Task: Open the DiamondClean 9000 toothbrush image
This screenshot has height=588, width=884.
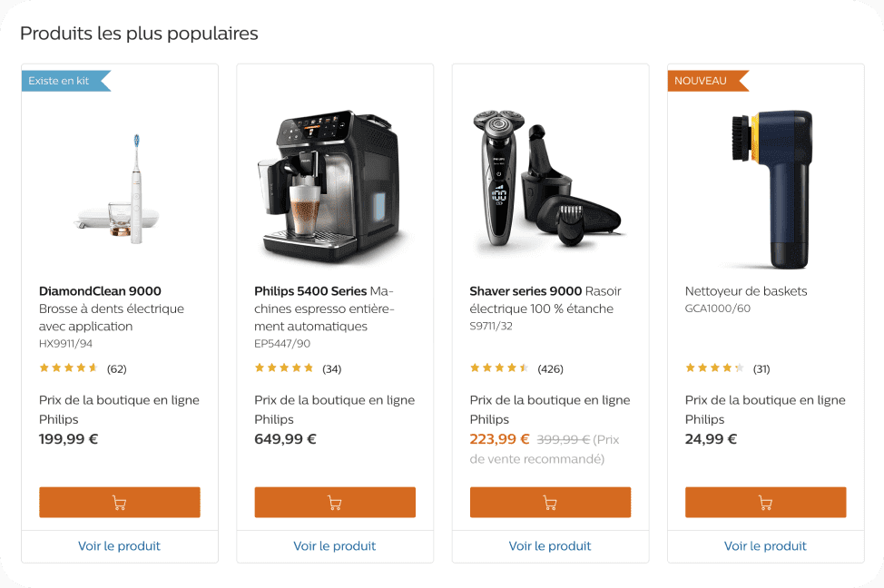Action: [119, 181]
